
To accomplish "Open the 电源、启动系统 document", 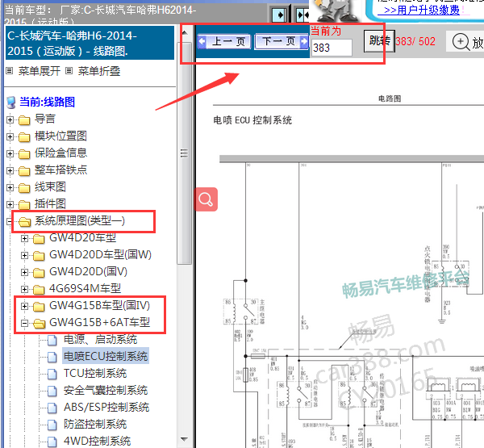I will (x=100, y=340).
